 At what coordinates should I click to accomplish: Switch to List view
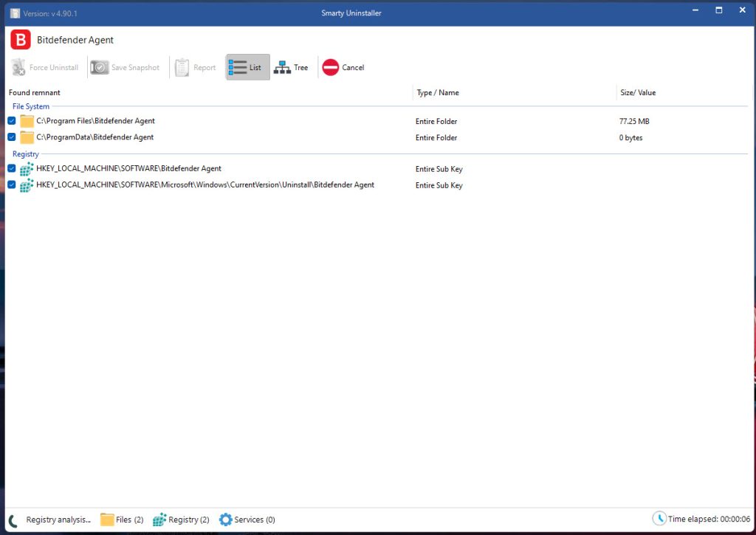pyautogui.click(x=247, y=67)
